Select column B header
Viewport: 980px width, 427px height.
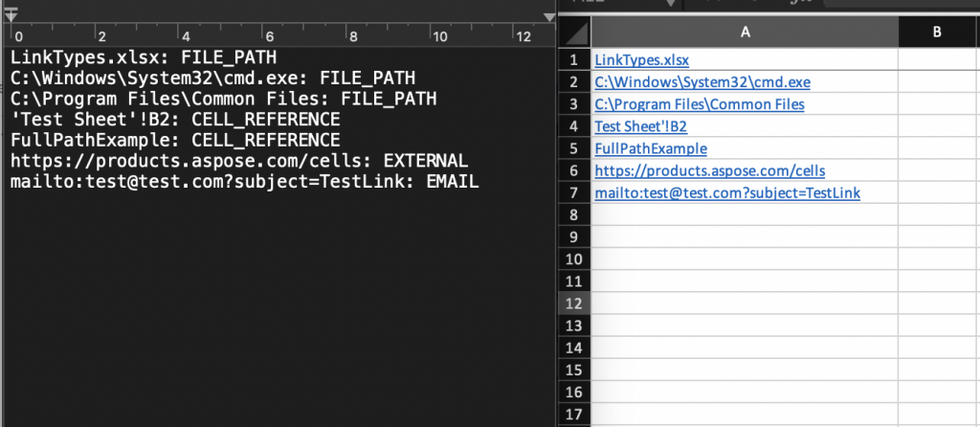pos(938,34)
